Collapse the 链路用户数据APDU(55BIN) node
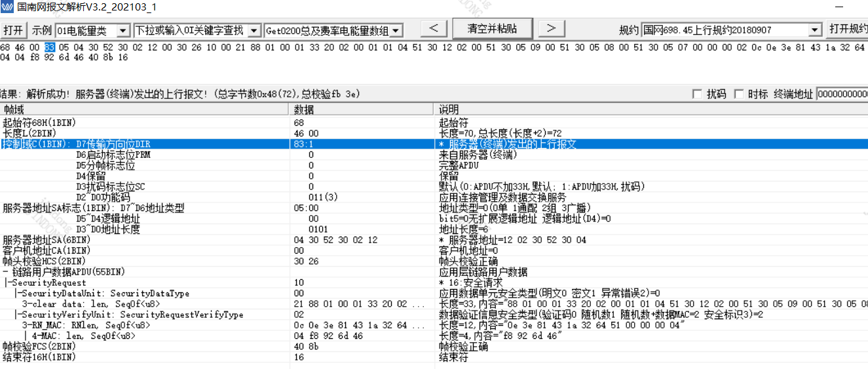Image resolution: width=868 pixels, height=369 pixels. pos(5,271)
